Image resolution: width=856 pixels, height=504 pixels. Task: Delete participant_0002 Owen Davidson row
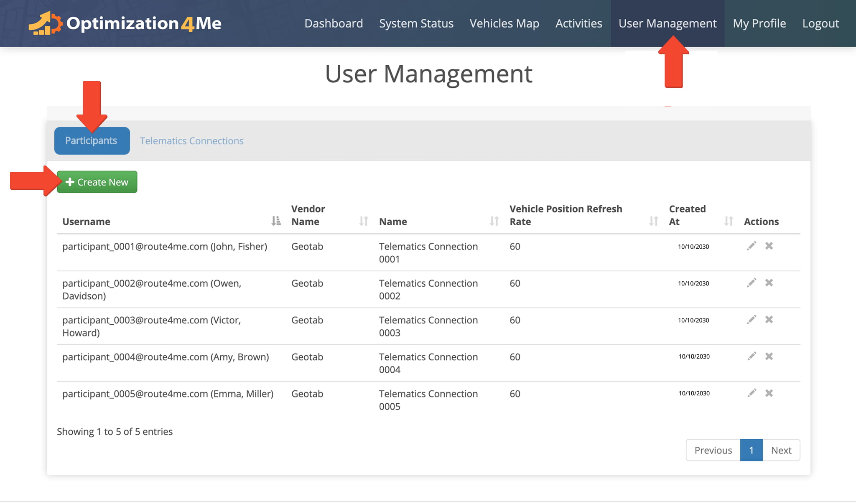[769, 283]
